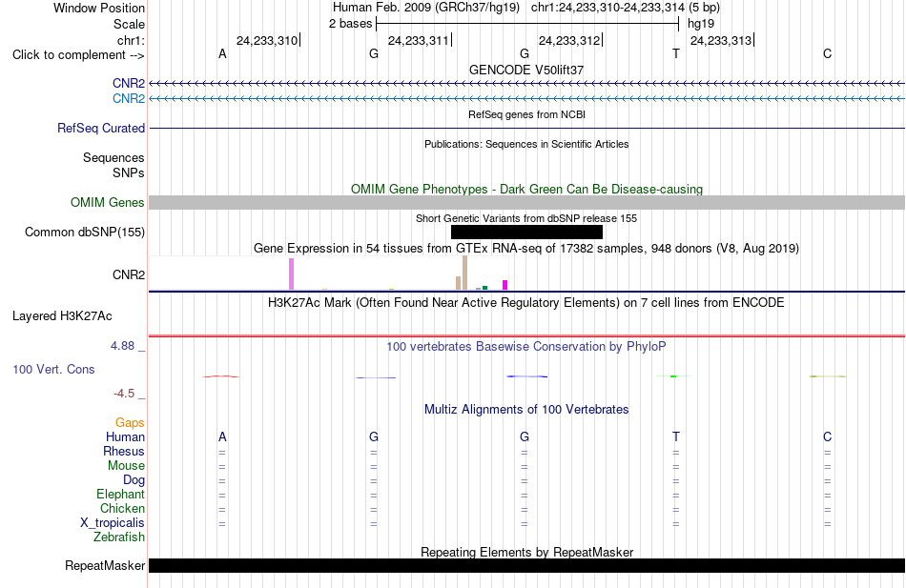Screen dimensions: 906x588
Task: Click 'Multiz Alignments of 100 Vertebrates' title
Action: (526, 410)
